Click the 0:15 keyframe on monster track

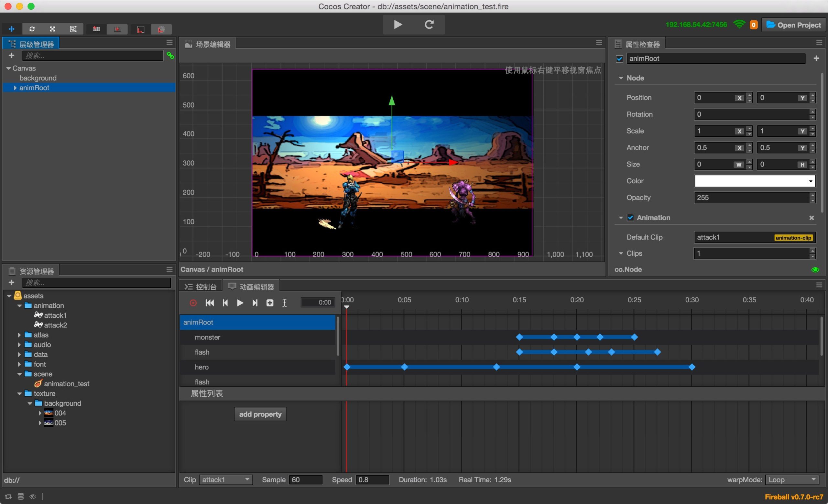click(x=519, y=337)
